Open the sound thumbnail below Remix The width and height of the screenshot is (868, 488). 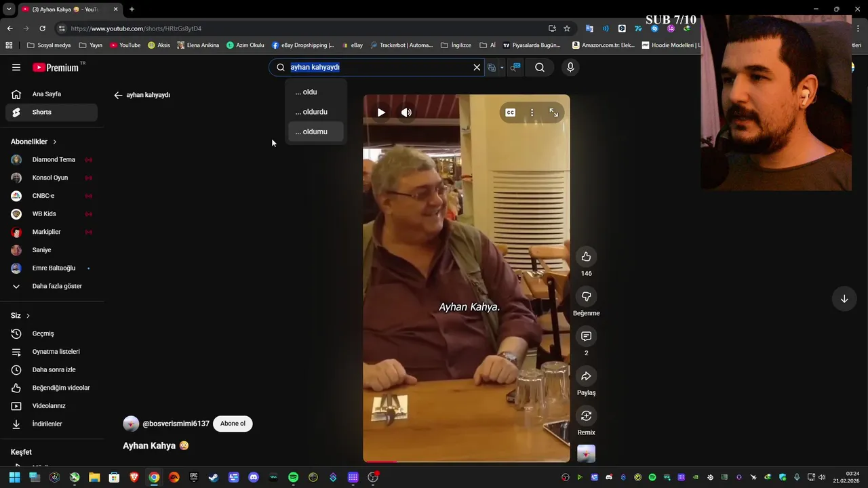tap(586, 453)
